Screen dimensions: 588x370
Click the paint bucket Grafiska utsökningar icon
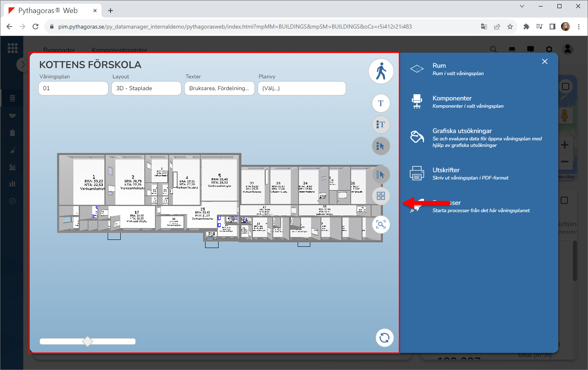click(x=417, y=137)
